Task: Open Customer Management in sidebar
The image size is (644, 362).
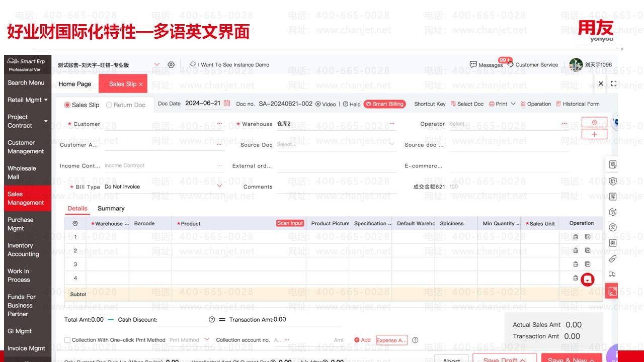Action: click(x=26, y=147)
